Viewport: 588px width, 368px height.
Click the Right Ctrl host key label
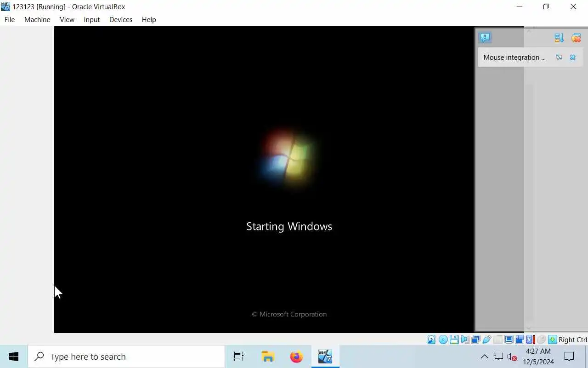point(573,339)
